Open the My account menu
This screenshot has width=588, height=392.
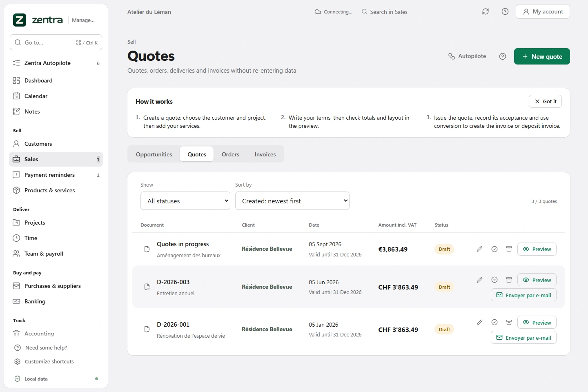543,11
